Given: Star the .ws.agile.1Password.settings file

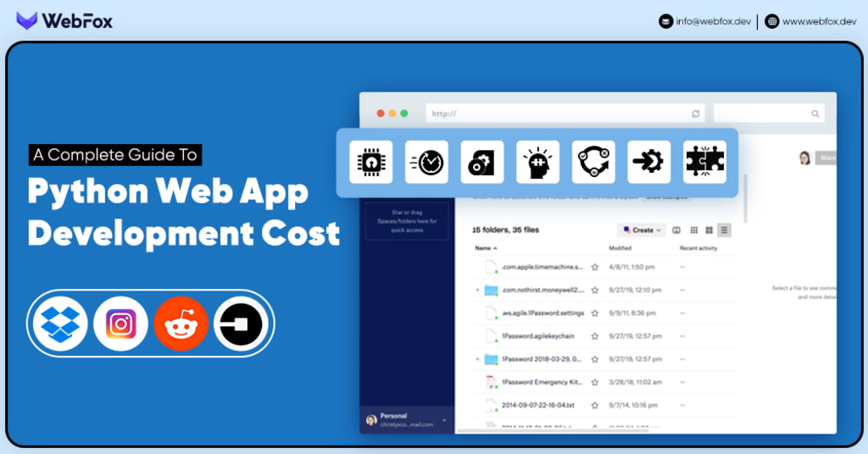Looking at the screenshot, I should [x=594, y=313].
